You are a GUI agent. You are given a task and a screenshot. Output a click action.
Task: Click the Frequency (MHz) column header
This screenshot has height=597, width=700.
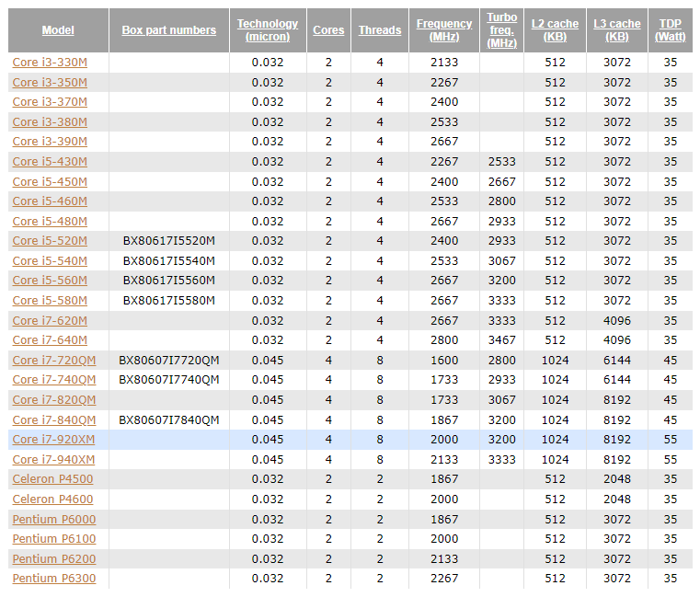444,30
